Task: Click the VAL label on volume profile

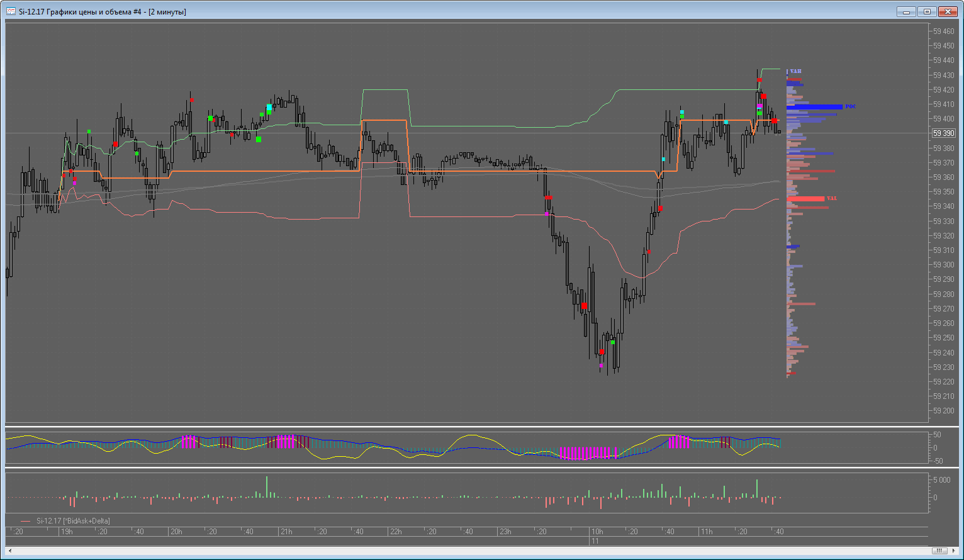Action: coord(831,198)
